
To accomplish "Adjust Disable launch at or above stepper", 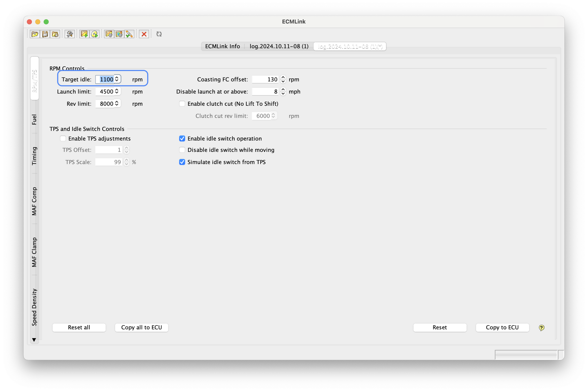I will click(x=283, y=92).
